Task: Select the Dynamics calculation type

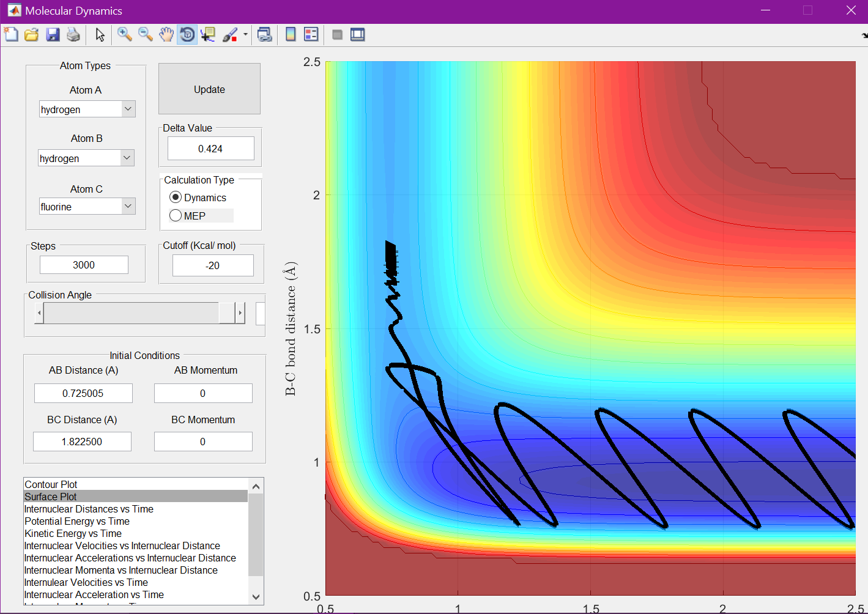Action: tap(176, 198)
